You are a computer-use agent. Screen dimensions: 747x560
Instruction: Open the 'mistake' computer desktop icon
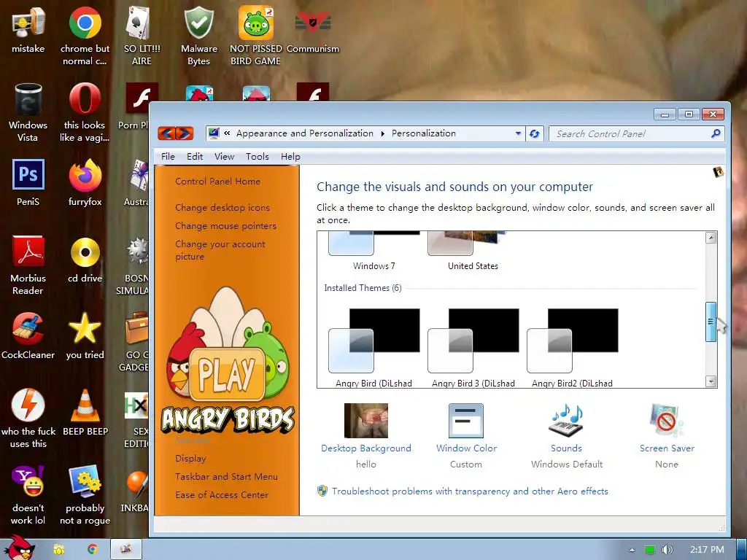pos(28,31)
